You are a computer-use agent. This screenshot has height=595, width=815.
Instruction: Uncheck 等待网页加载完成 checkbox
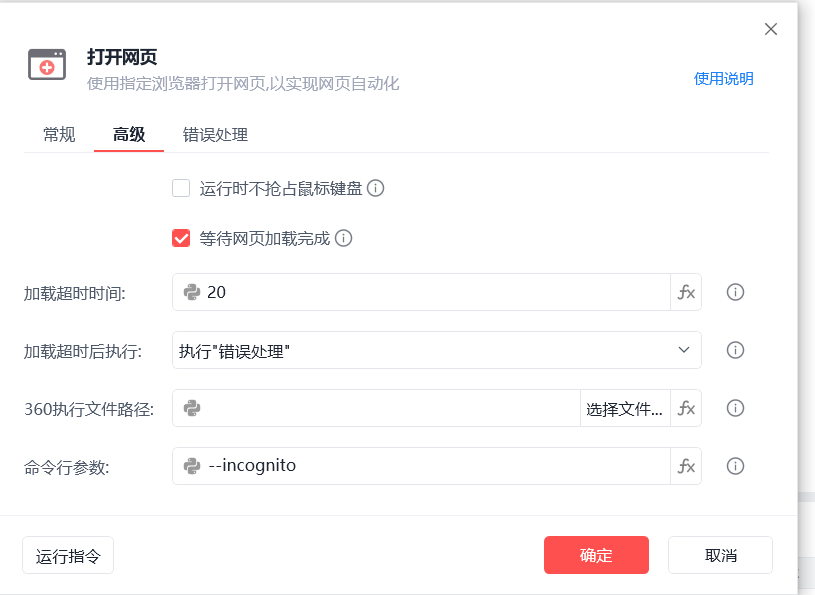pos(181,239)
